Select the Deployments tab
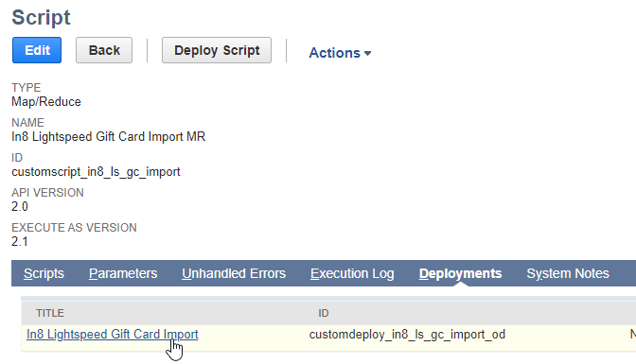 pyautogui.click(x=460, y=273)
